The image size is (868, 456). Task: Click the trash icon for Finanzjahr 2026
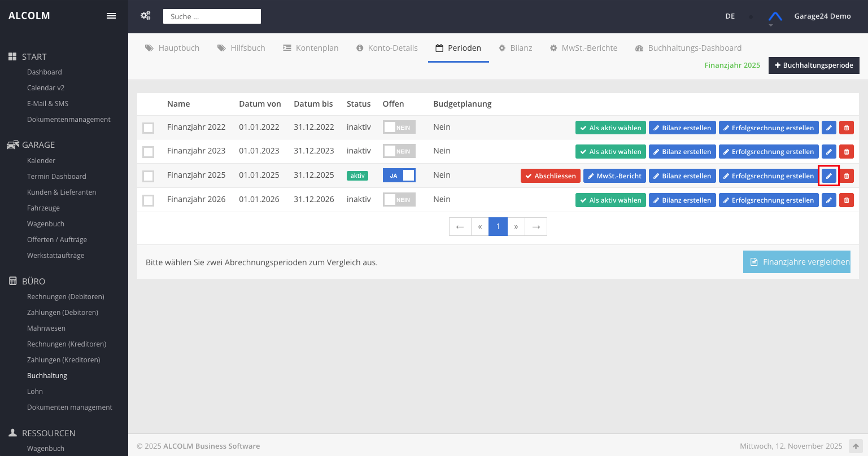pos(846,200)
